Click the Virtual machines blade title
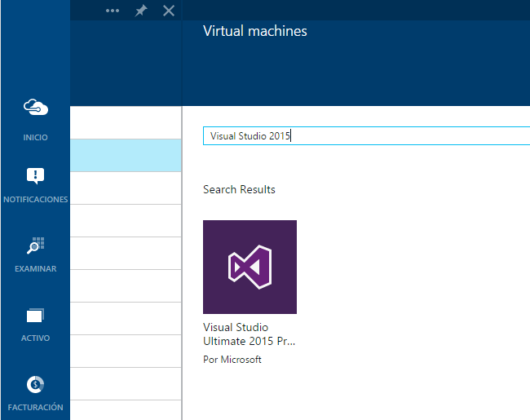530x420 pixels. [254, 32]
